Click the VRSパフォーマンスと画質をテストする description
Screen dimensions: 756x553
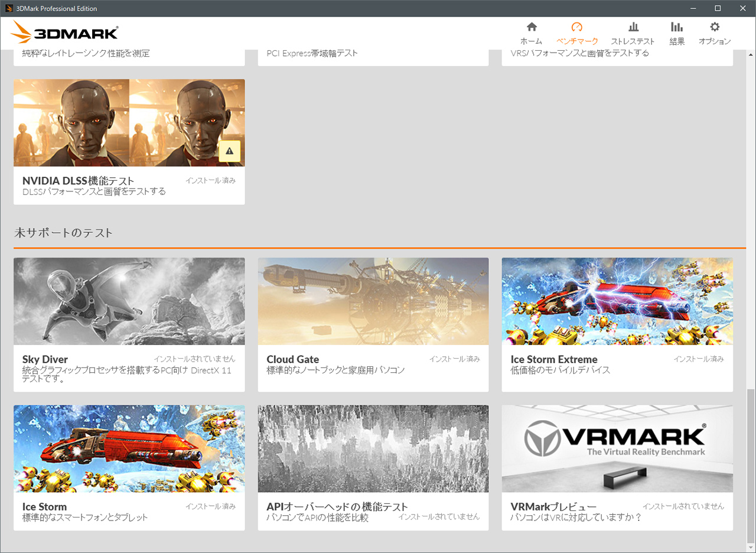tap(579, 53)
